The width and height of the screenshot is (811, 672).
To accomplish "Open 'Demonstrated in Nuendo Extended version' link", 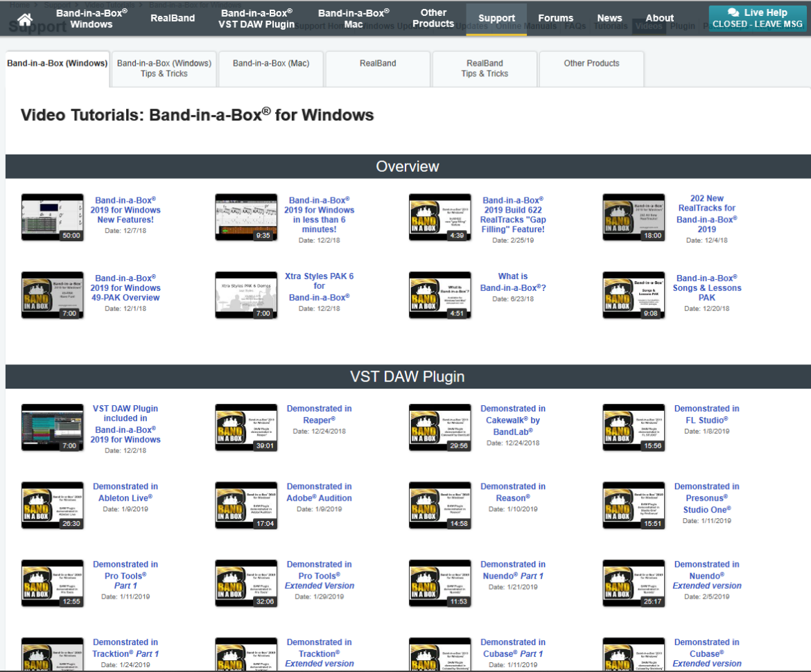I will pos(707,575).
